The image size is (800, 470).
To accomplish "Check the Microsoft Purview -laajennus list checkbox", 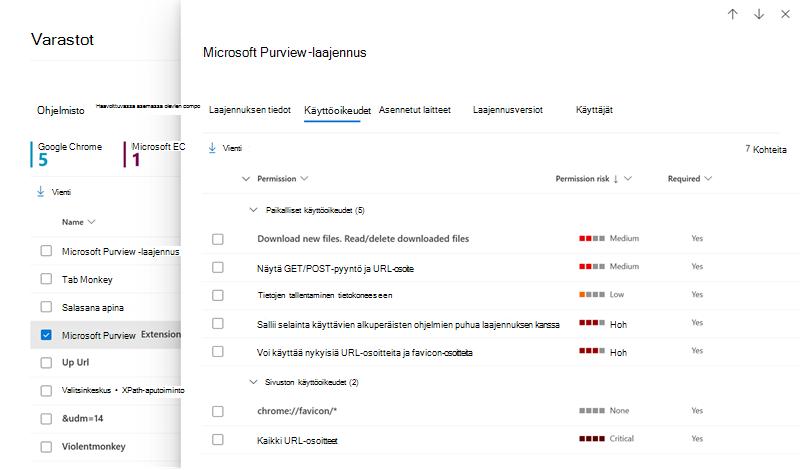I will click(46, 251).
